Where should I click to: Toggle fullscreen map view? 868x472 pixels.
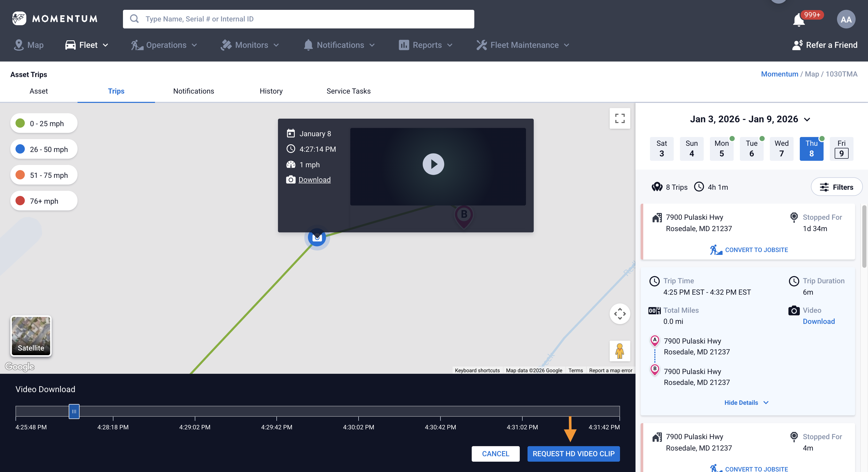[x=620, y=118]
